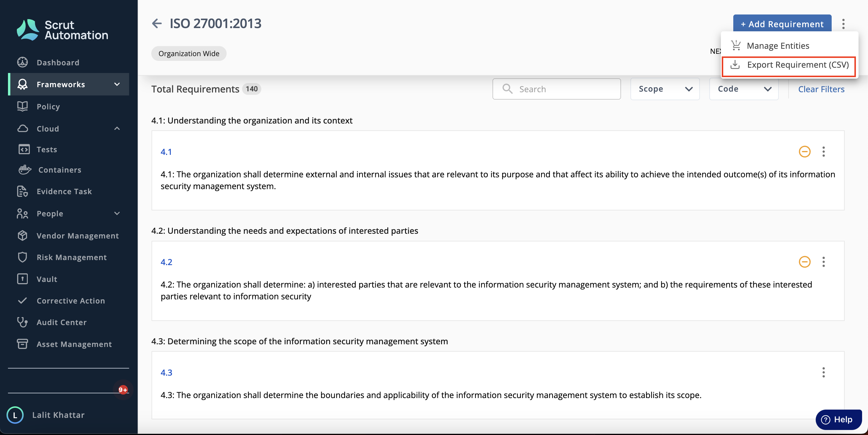Screen dimensions: 868x435
Task: Click the Cloud icon in sidebar
Action: coord(22,128)
